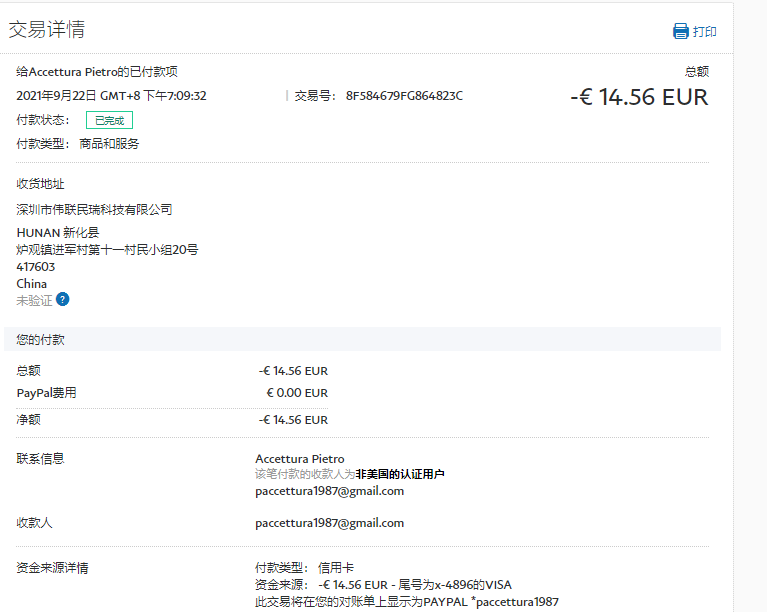Open the help icon beside 未验证
767x612 pixels.
point(63,299)
